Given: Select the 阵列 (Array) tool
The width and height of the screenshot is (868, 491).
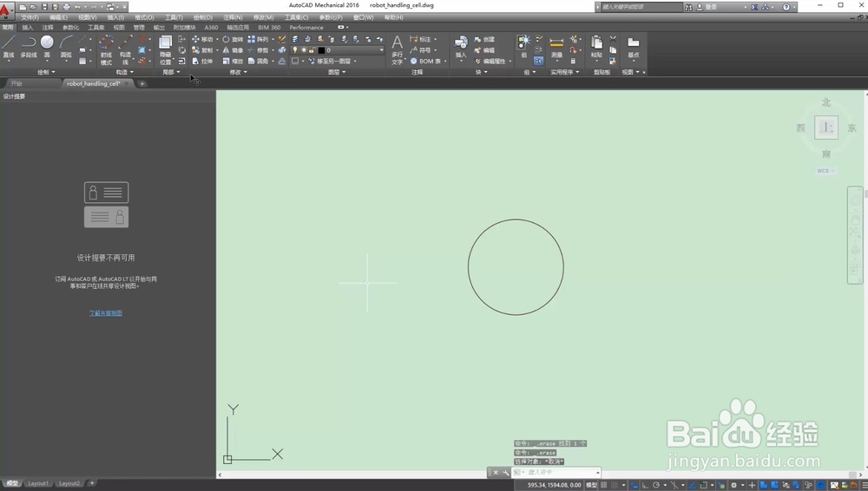Looking at the screenshot, I should click(x=258, y=39).
